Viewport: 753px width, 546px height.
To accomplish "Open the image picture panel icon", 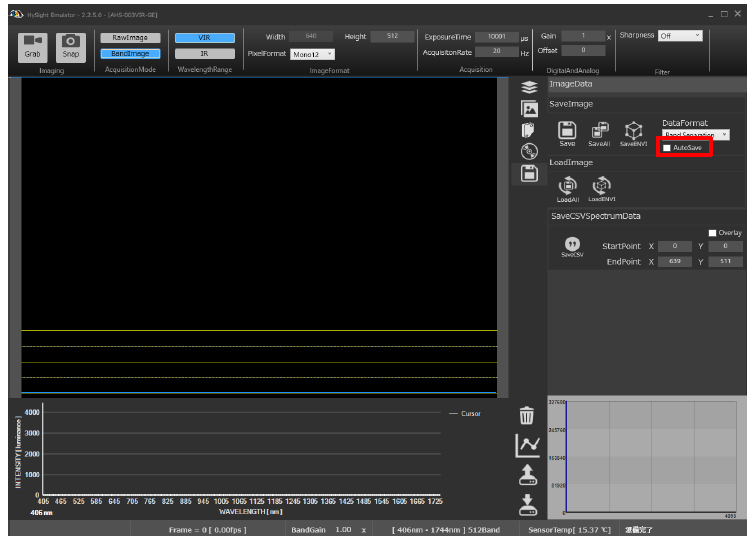I will pos(529,109).
